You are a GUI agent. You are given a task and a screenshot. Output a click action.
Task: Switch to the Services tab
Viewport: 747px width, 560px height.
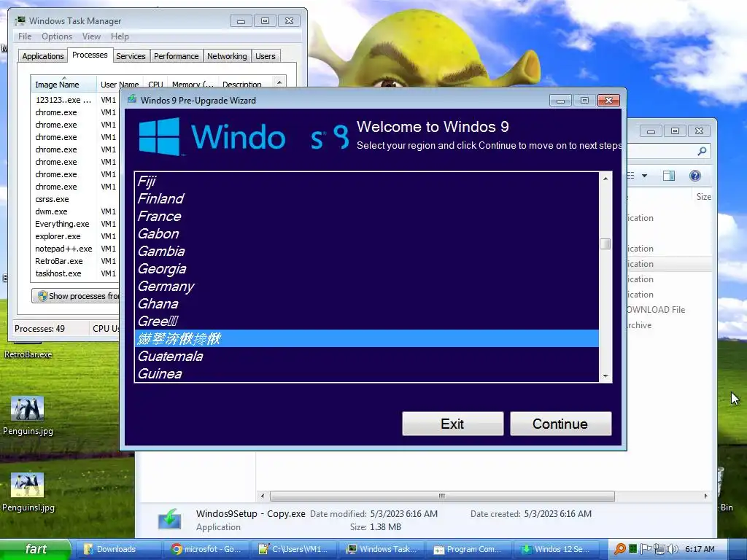131,55
